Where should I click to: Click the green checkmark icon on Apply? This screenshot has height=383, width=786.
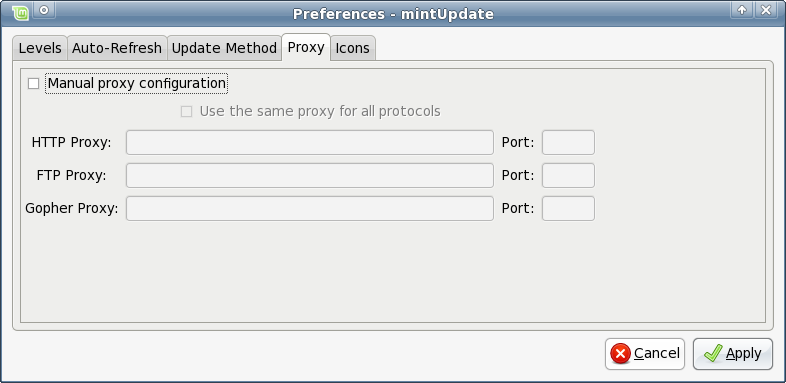712,353
